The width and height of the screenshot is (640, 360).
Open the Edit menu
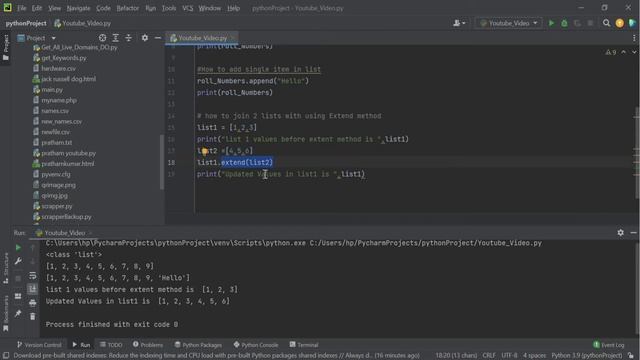pos(37,8)
